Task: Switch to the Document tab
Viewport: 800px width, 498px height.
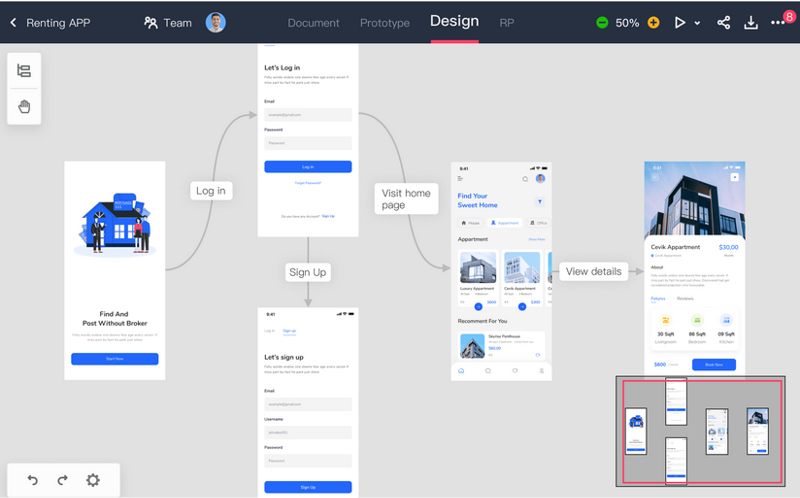Action: pos(313,23)
